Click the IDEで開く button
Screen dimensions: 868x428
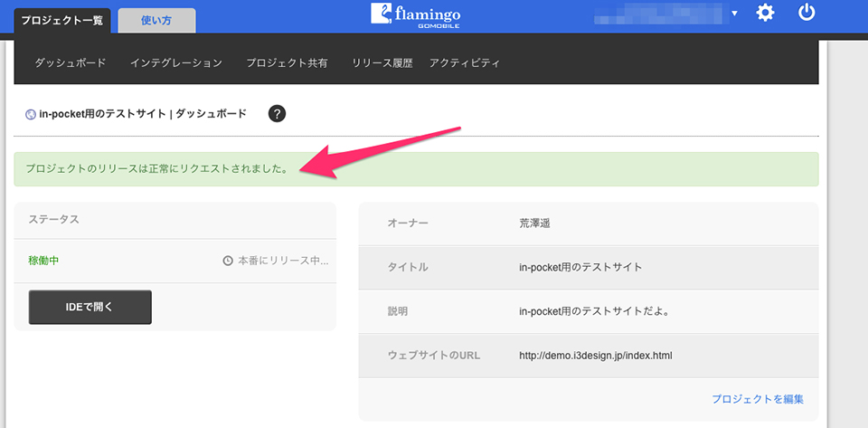90,308
